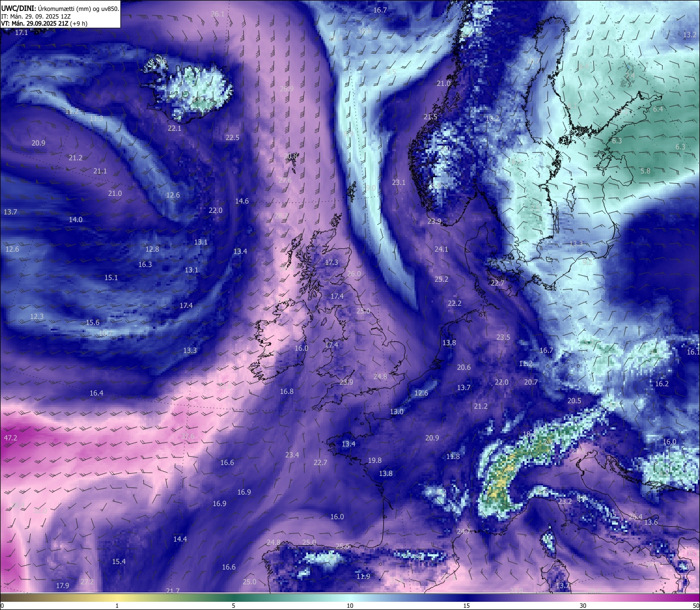Click the 27.2 value near bottom left
The image size is (700, 610).
[x=87, y=582]
